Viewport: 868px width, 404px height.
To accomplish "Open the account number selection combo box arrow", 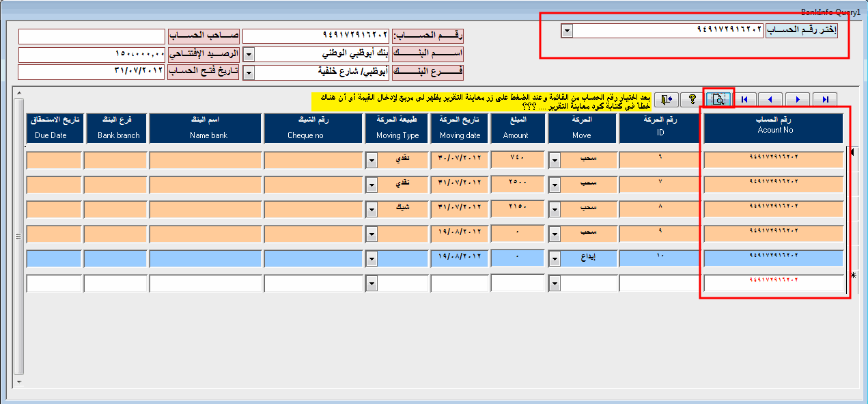I will point(567,31).
